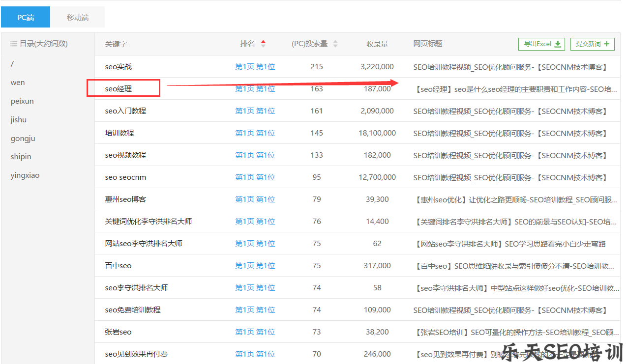Open page title for 惠州seo博客 row

click(515, 199)
